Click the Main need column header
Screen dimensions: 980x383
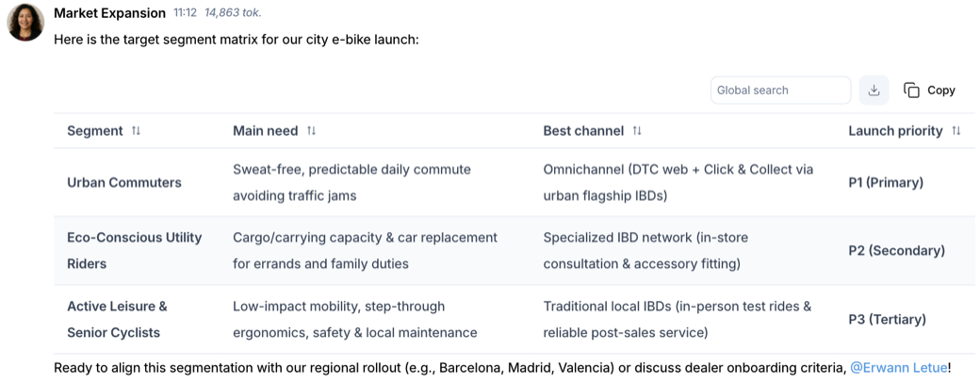point(266,131)
